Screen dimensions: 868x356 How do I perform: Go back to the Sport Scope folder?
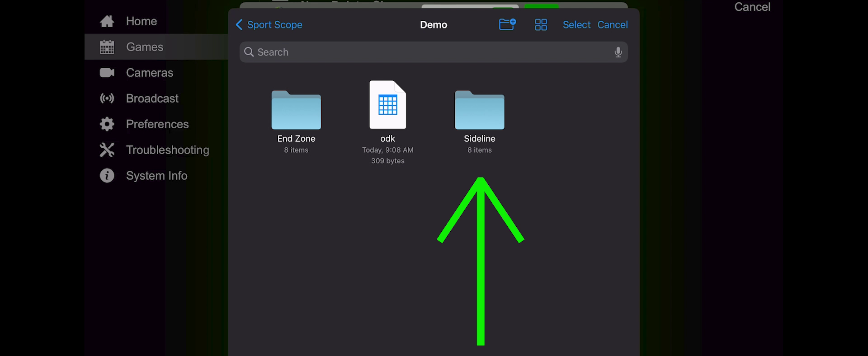pos(269,25)
